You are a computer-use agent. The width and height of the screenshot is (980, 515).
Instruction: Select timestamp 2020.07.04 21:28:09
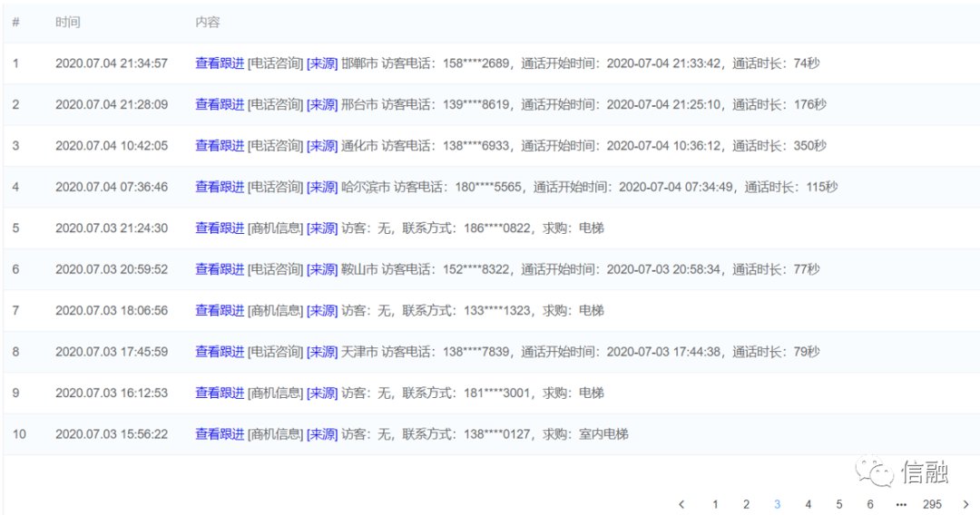pyautogui.click(x=112, y=104)
